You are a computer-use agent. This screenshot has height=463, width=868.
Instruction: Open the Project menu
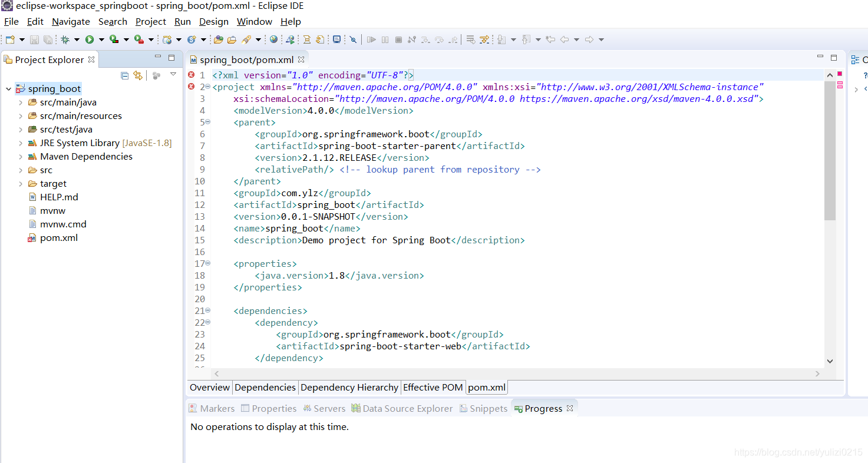click(x=151, y=21)
